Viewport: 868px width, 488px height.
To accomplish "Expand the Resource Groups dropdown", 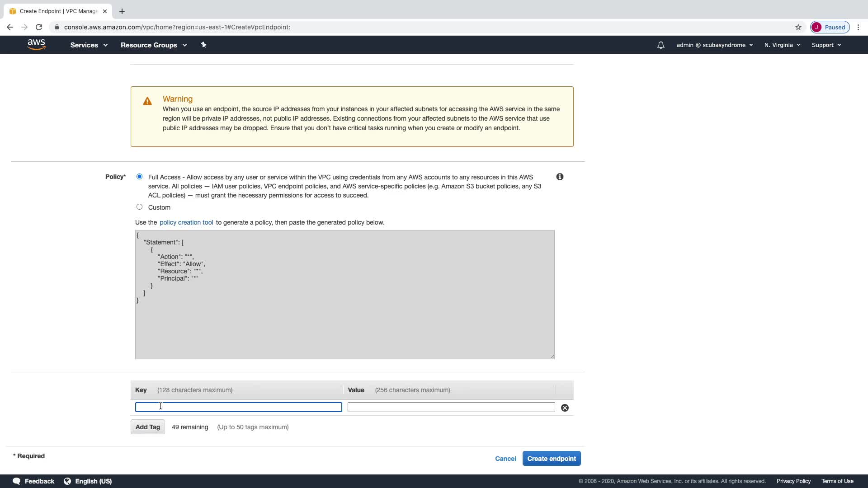I will [153, 45].
